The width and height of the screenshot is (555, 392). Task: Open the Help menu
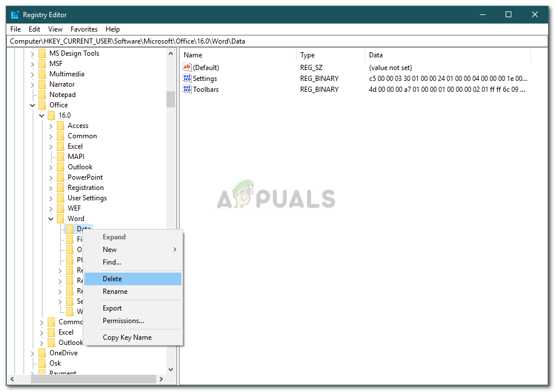point(112,29)
